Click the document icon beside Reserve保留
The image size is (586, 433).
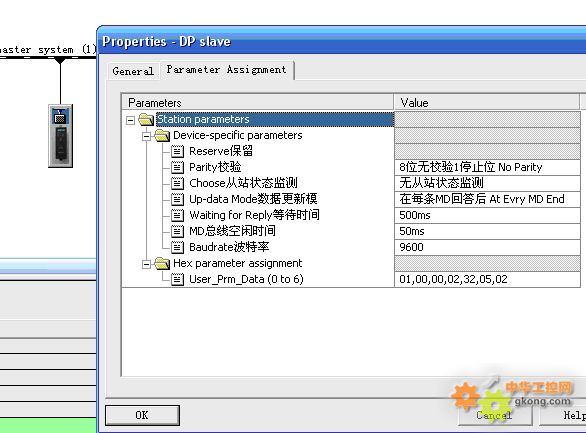click(178, 151)
